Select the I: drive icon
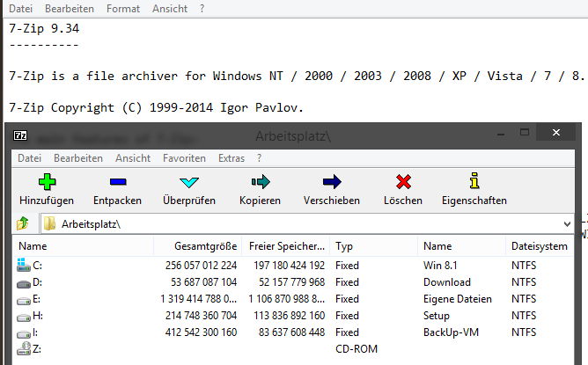This screenshot has width=588, height=365. [24, 333]
